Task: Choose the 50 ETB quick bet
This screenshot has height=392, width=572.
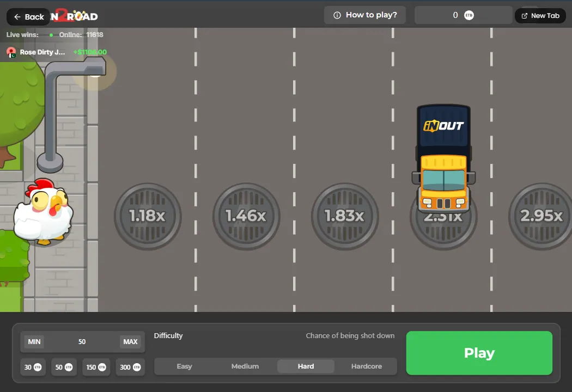Action: click(x=64, y=367)
